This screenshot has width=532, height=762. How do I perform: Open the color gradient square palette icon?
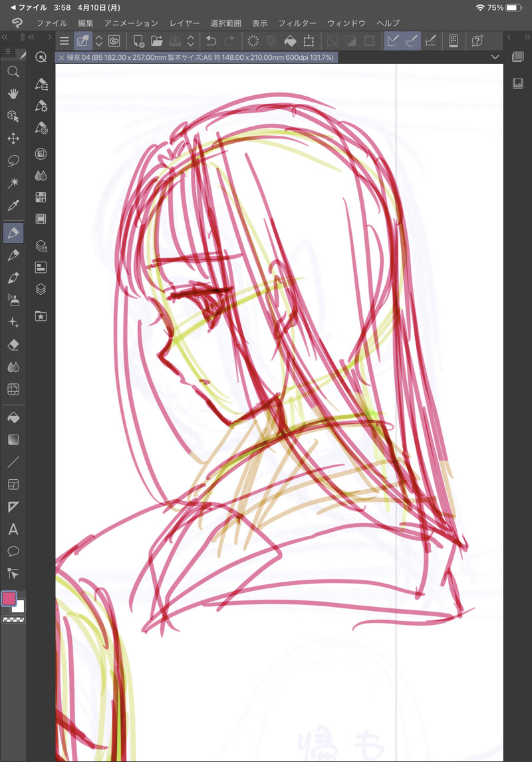(41, 154)
